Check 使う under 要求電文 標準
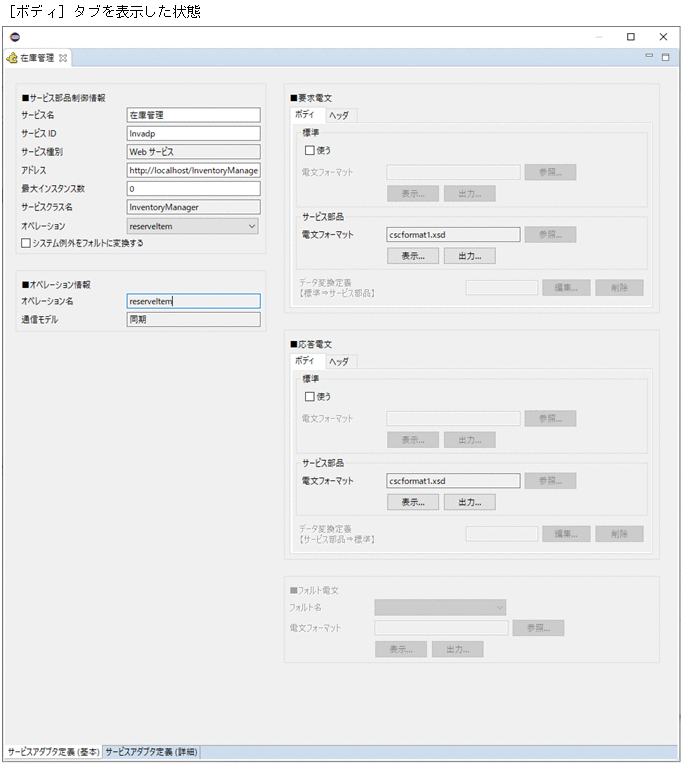Viewport: 685px width, 768px height. [309, 150]
